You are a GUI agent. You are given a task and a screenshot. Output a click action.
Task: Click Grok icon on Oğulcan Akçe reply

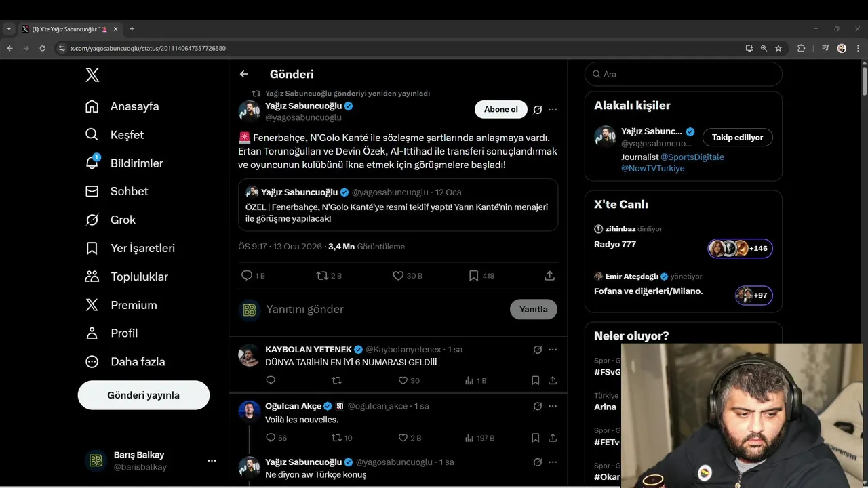point(537,407)
